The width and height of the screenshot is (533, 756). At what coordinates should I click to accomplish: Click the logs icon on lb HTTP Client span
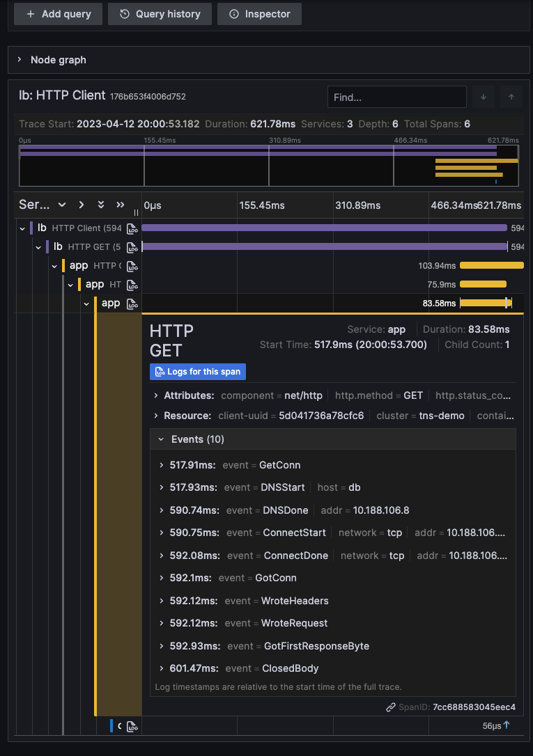pyautogui.click(x=132, y=228)
